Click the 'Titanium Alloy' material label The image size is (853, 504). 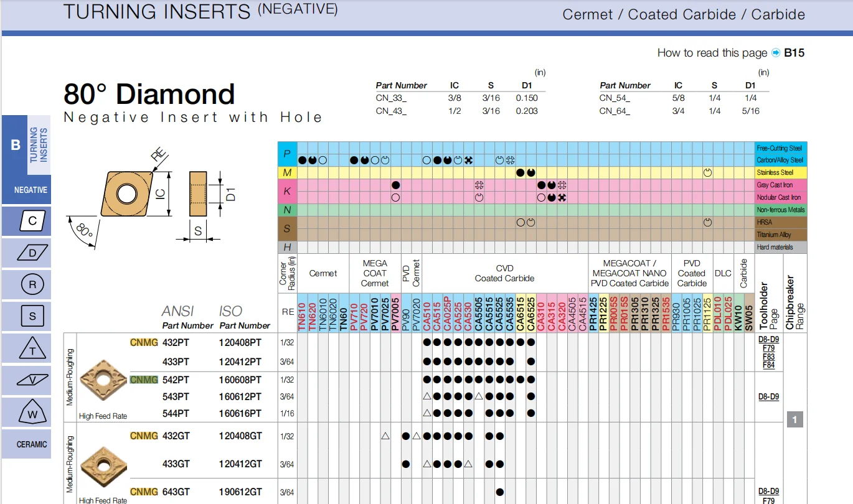[780, 235]
